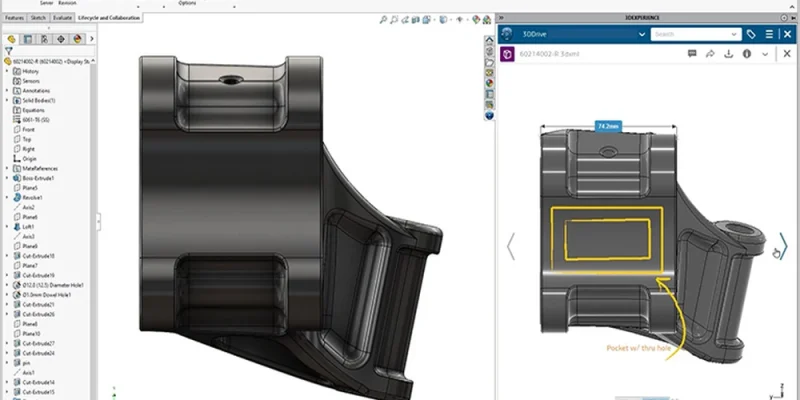Click the Revision toolbar label
This screenshot has height=400, width=800.
coord(67,3)
